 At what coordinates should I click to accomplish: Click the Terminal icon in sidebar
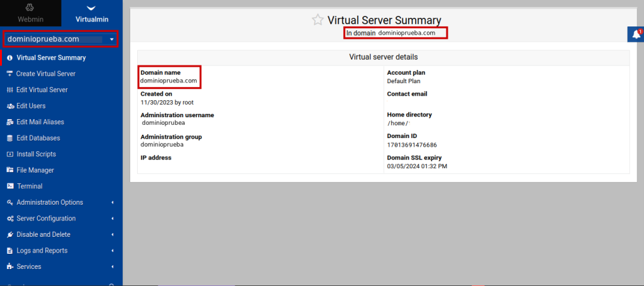coord(10,186)
